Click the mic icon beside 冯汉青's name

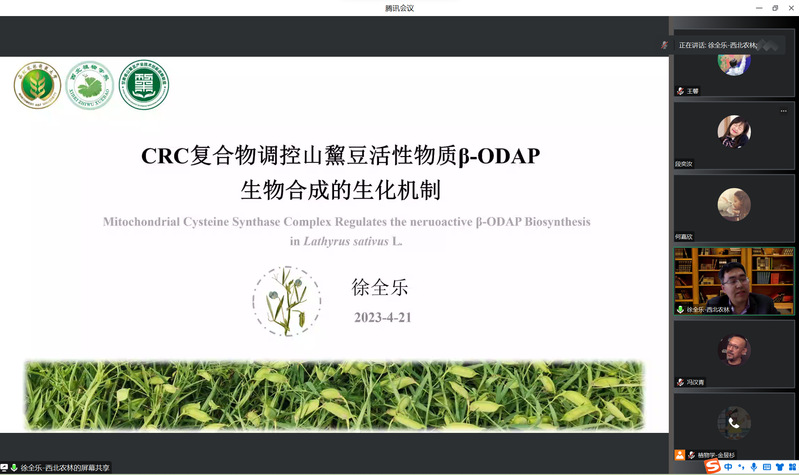point(680,382)
